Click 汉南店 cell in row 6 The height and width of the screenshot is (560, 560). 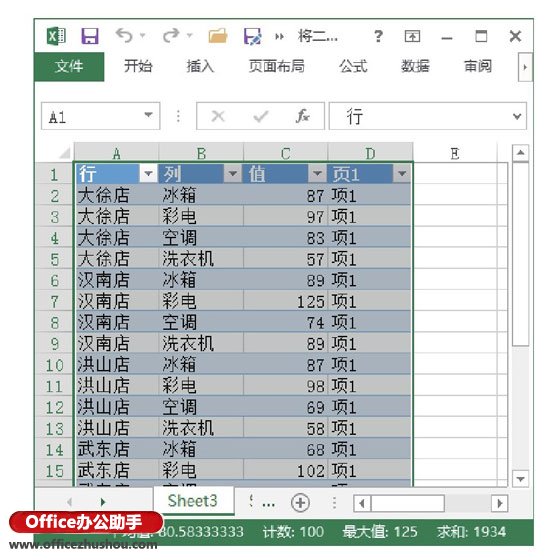[116, 280]
